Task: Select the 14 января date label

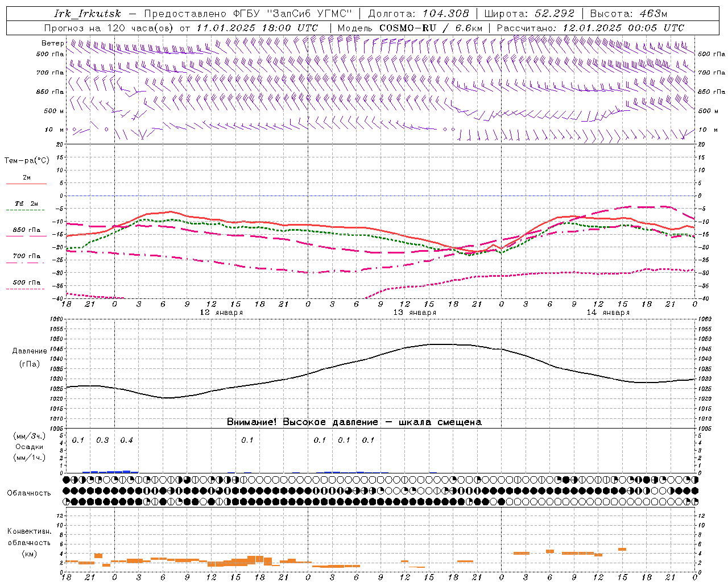Action: point(608,313)
